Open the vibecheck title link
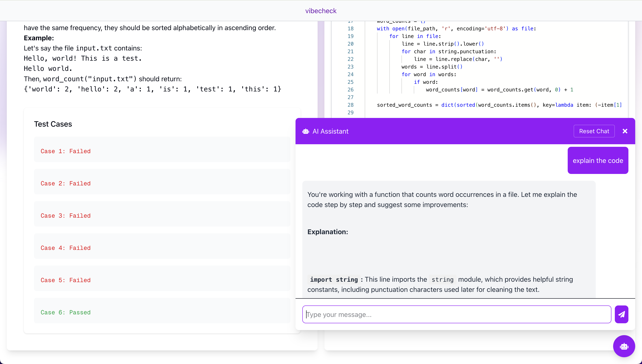 click(321, 11)
